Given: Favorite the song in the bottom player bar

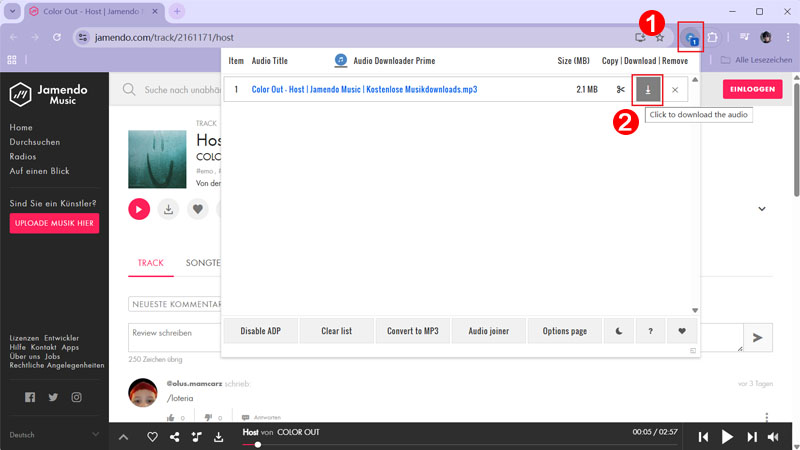Looking at the screenshot, I should click(152, 437).
